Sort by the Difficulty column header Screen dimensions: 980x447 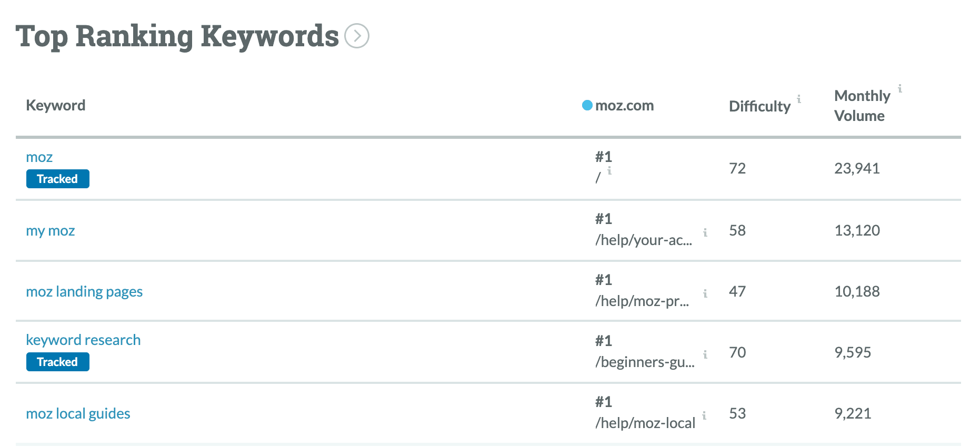click(759, 106)
